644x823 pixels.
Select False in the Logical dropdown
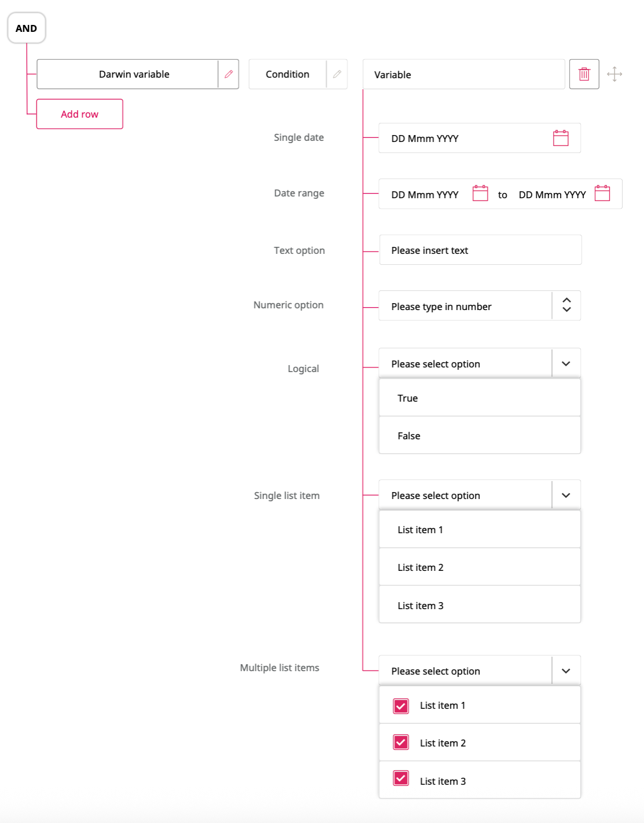(480, 435)
